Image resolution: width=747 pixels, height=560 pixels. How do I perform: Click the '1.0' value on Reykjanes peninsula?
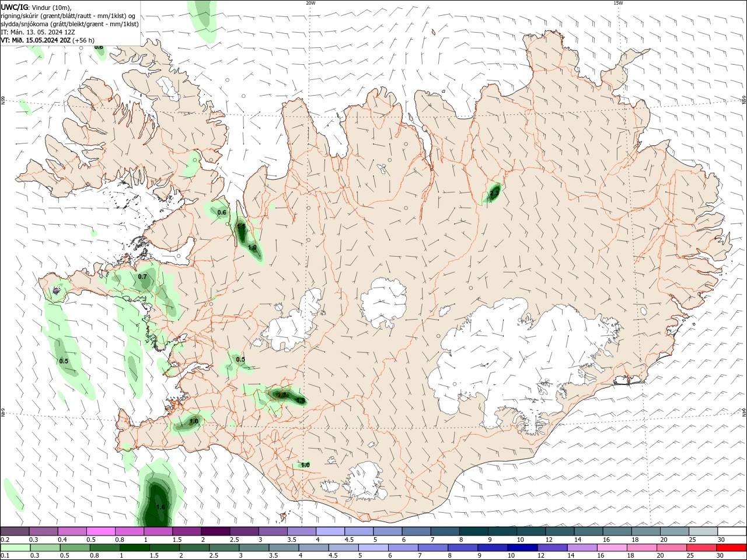coord(194,421)
